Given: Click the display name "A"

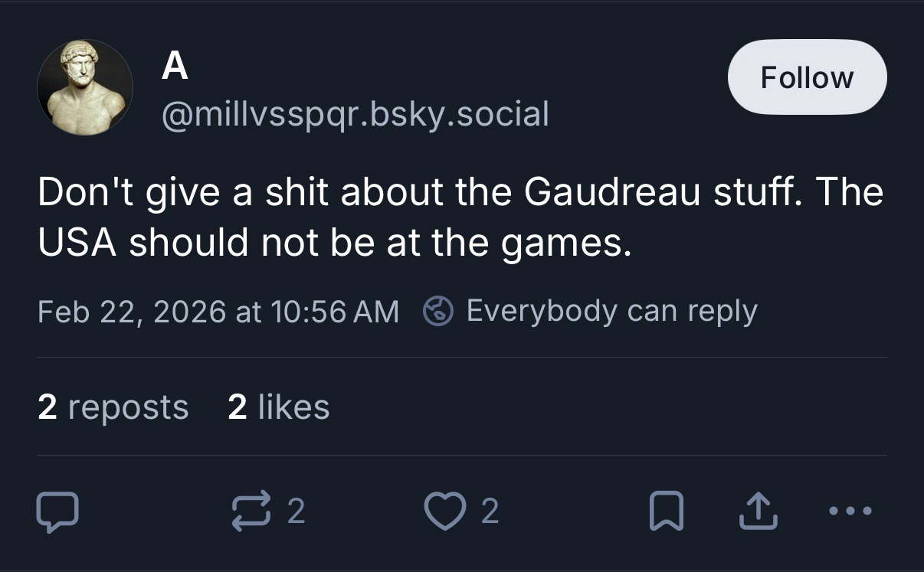Looking at the screenshot, I should coord(175,68).
